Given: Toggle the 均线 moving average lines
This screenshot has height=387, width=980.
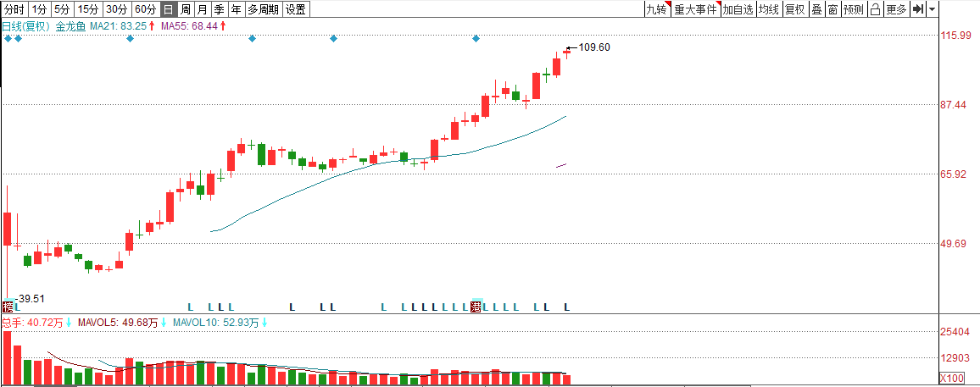Looking at the screenshot, I should [769, 9].
